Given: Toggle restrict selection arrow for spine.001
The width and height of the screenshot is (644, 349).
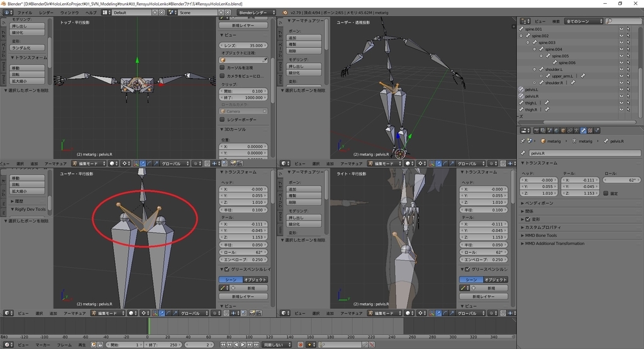Looking at the screenshot, I should pyautogui.click(x=628, y=29).
